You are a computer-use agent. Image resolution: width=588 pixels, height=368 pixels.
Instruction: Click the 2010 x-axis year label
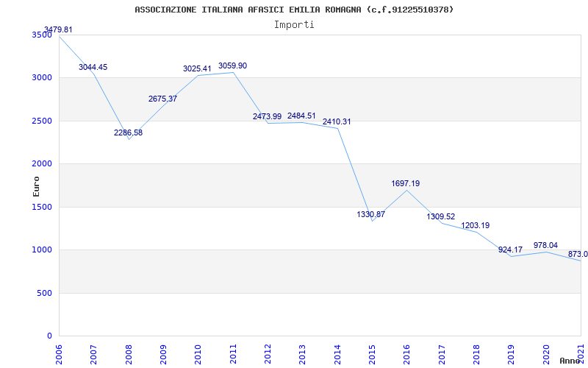[198, 354]
